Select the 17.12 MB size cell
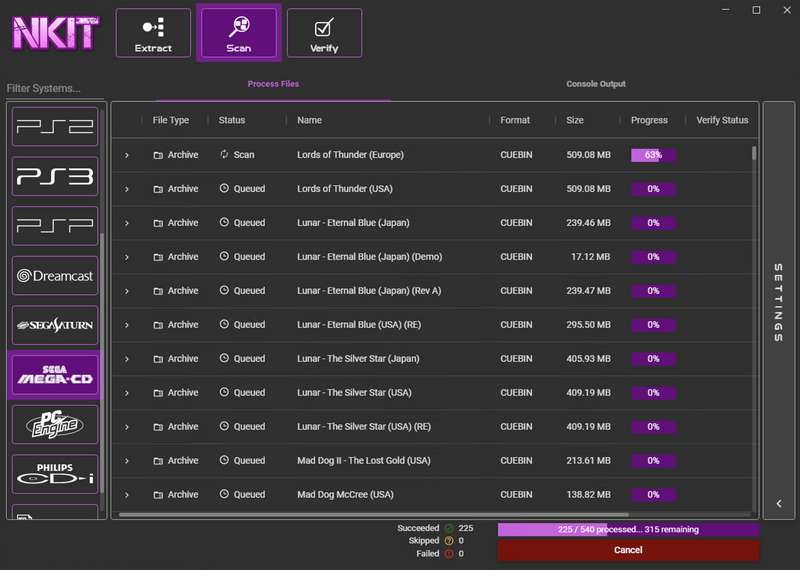 coord(590,257)
